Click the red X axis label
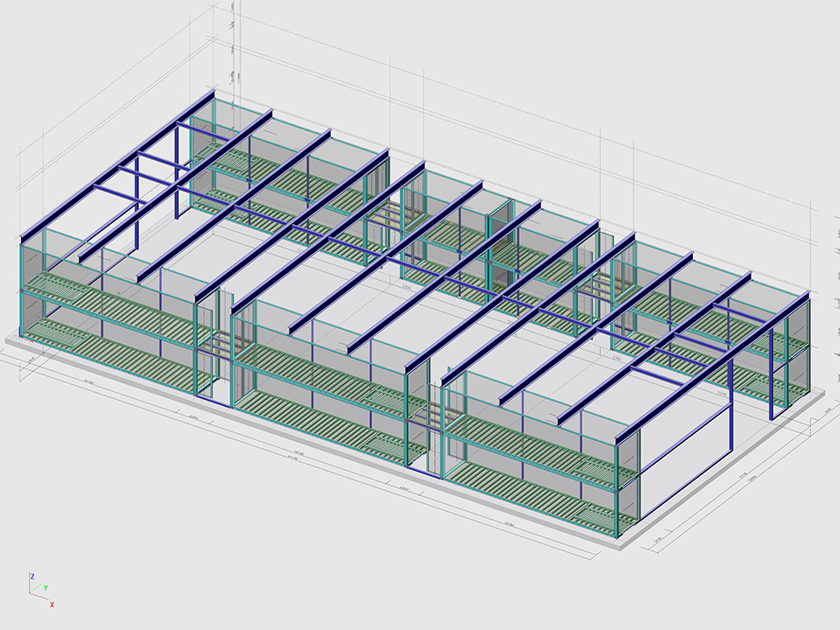The height and width of the screenshot is (630, 840). 52,604
